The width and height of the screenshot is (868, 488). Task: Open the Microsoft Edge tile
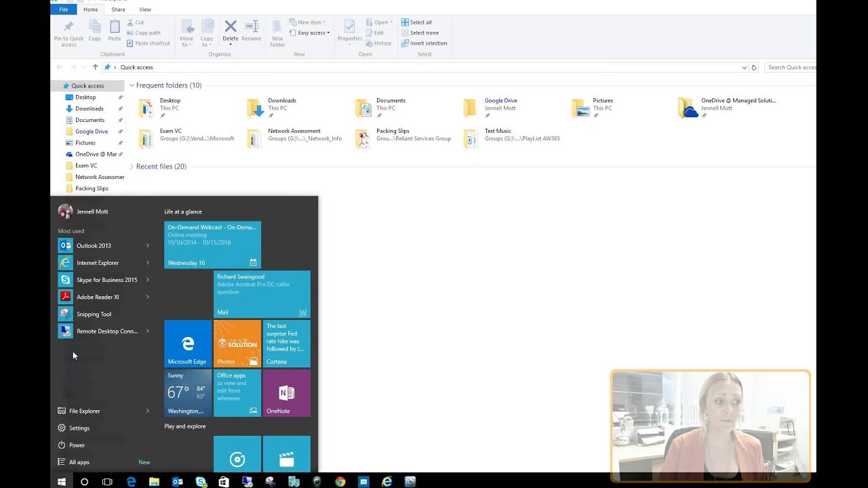coord(188,344)
